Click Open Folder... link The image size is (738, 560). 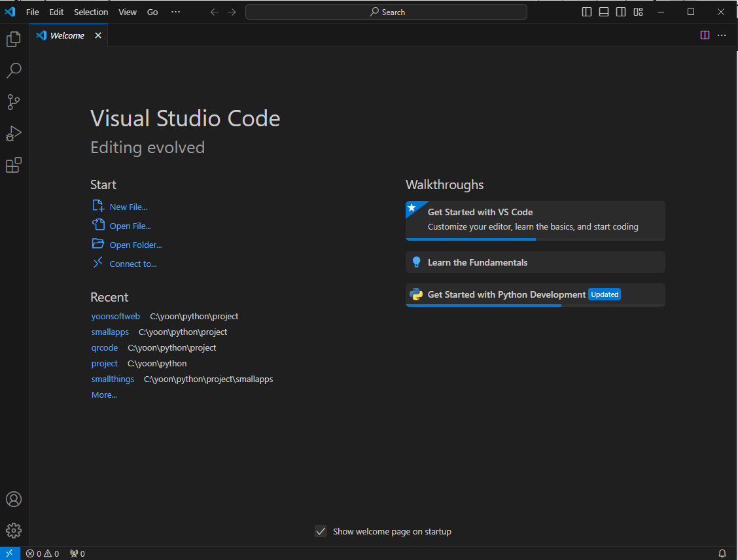(135, 245)
